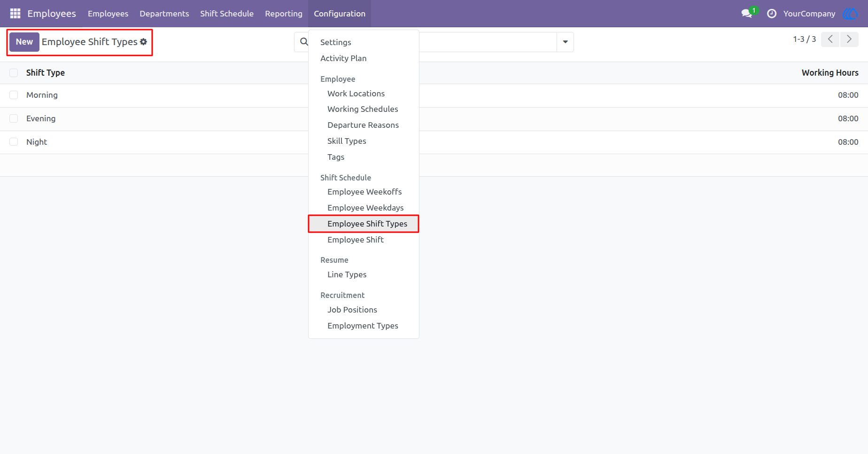
Task: Go to previous page arrow
Action: (x=830, y=39)
